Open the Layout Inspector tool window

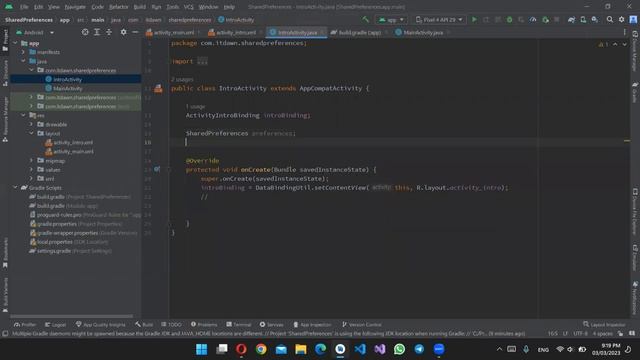click(604, 325)
